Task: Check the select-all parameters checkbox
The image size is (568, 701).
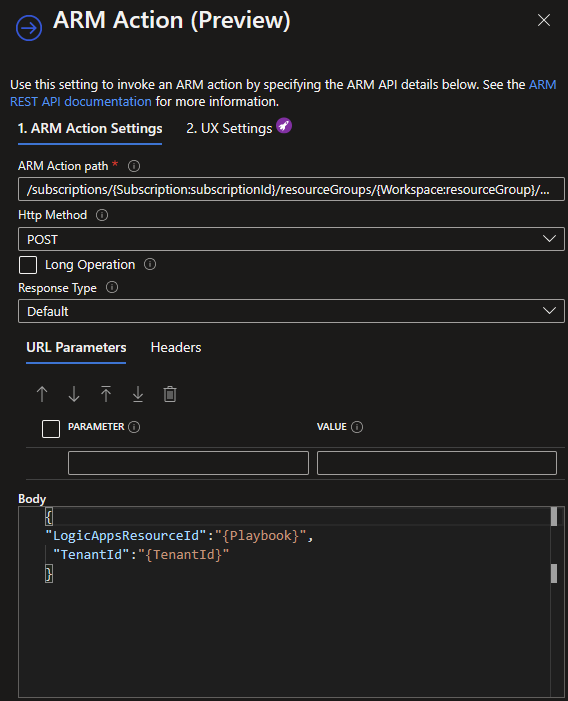Action: [50, 429]
